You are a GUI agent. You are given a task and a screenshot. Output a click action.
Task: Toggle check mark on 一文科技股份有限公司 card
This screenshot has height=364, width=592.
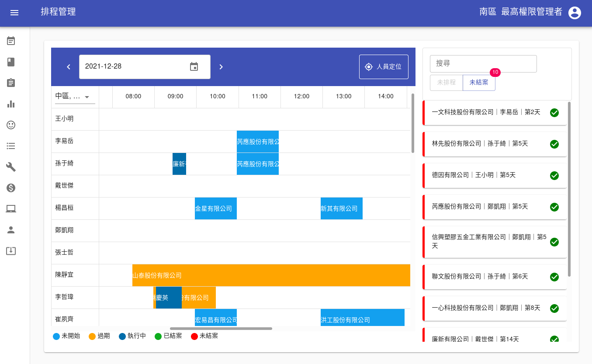point(554,113)
